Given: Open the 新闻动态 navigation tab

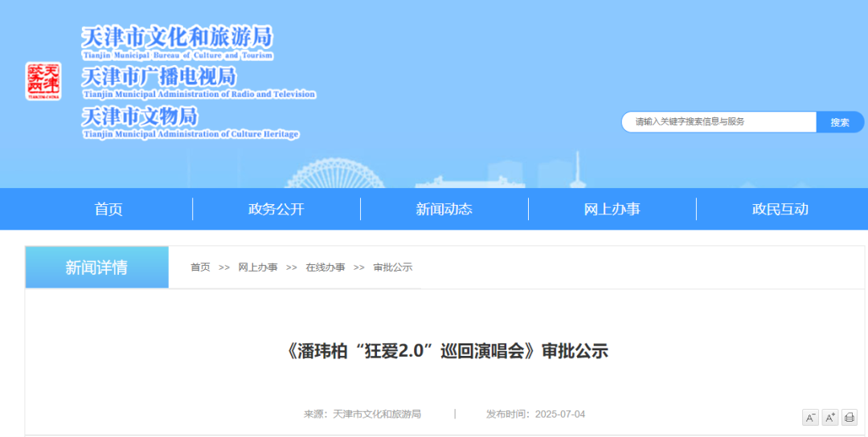Looking at the screenshot, I should click(444, 209).
